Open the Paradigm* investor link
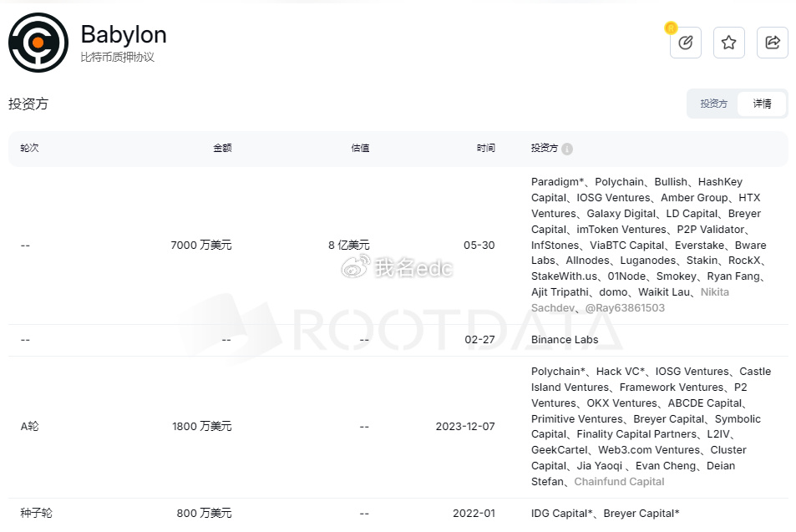 557,182
